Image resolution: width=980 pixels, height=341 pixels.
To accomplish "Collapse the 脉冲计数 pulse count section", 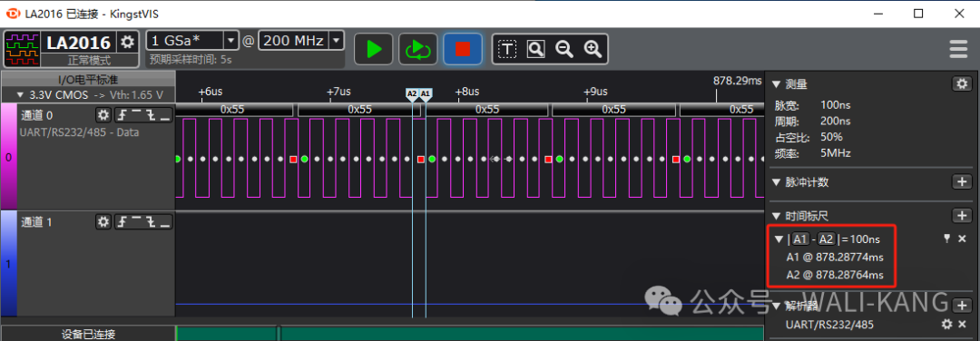I will click(x=777, y=182).
